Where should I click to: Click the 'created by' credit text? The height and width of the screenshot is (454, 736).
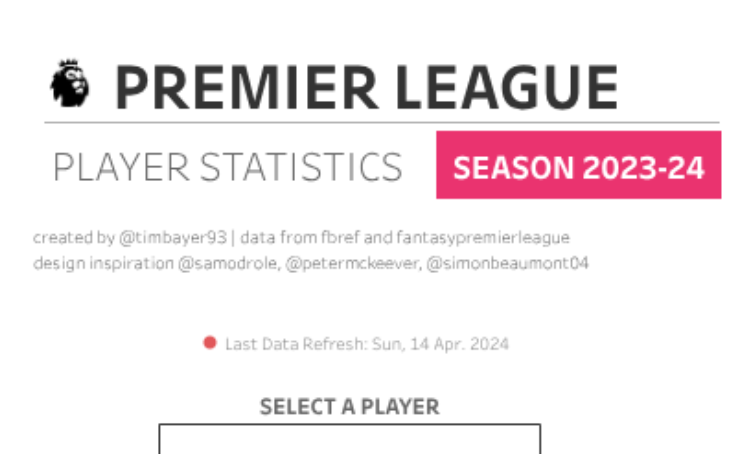click(x=73, y=238)
